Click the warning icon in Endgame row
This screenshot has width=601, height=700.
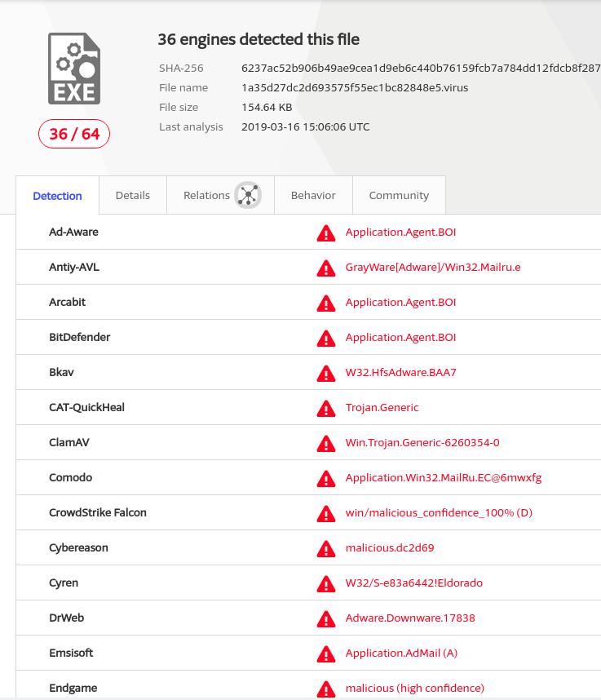(326, 689)
